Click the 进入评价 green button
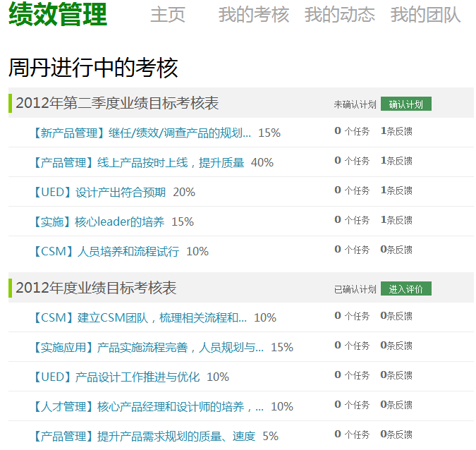Image resolution: width=476 pixels, height=450 pixels. click(406, 288)
